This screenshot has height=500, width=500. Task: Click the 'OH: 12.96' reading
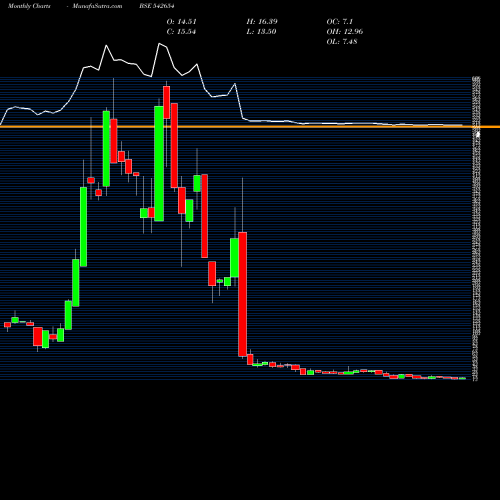tap(345, 32)
